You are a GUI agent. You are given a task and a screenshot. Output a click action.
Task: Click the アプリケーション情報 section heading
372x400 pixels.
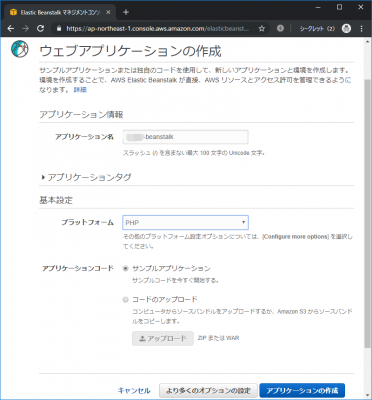click(81, 115)
